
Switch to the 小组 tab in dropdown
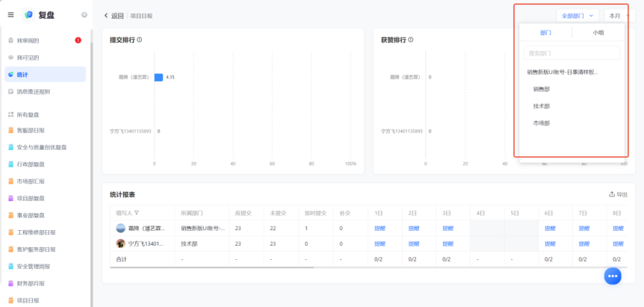coord(598,32)
